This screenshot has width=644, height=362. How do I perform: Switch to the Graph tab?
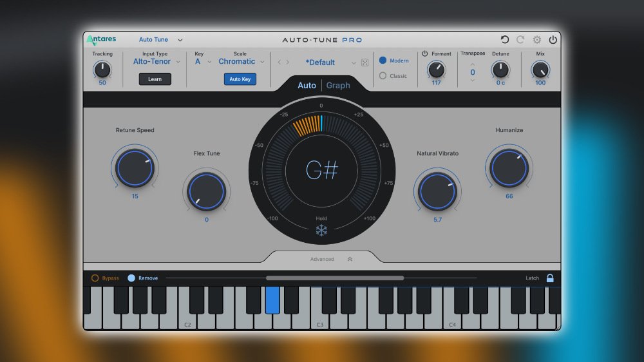pyautogui.click(x=338, y=86)
